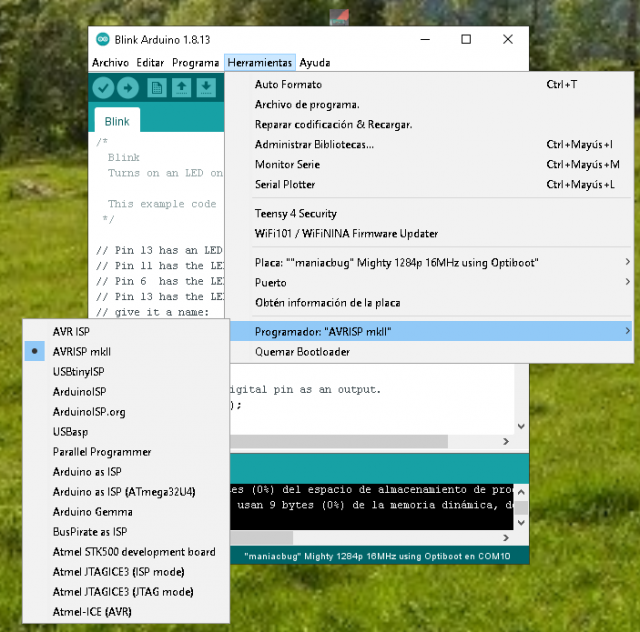The height and width of the screenshot is (632, 640).
Task: Click the Verify checkmark toolbar button
Action: click(x=103, y=88)
